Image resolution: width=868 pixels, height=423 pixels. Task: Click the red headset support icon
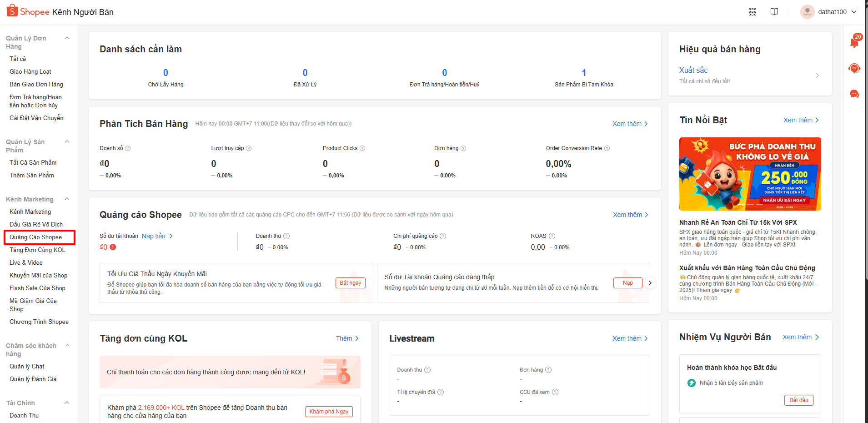[854, 68]
